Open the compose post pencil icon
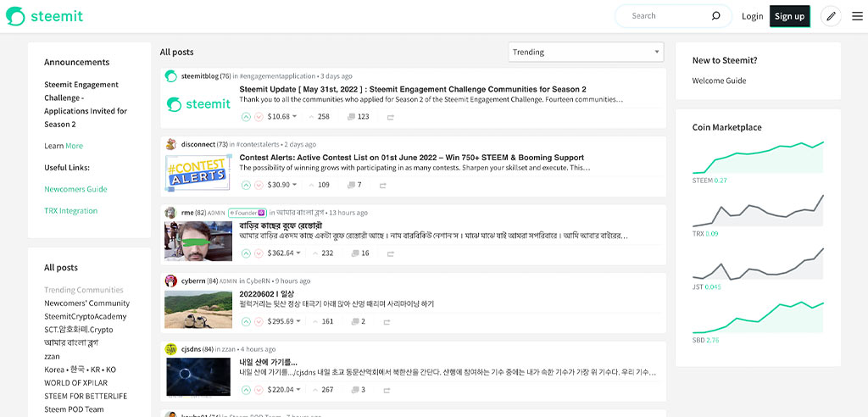The width and height of the screenshot is (868, 417). click(x=831, y=16)
